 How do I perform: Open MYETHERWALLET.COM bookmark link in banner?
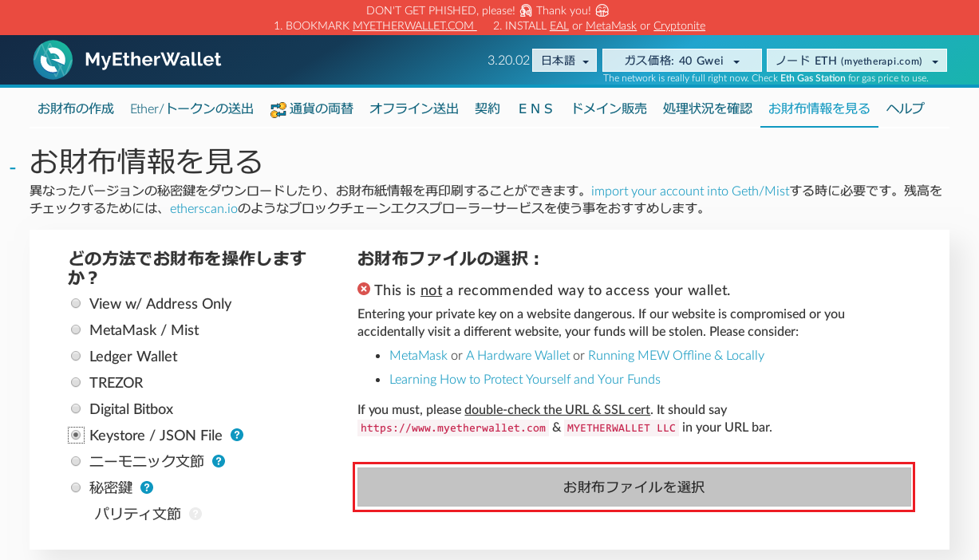coord(415,26)
